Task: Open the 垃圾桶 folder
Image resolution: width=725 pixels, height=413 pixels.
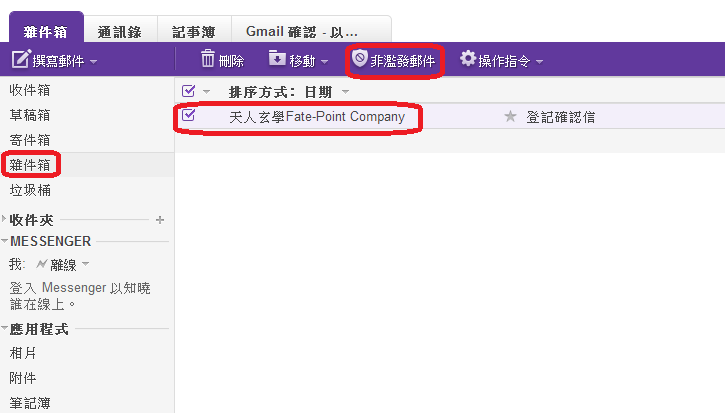Action: (29, 189)
